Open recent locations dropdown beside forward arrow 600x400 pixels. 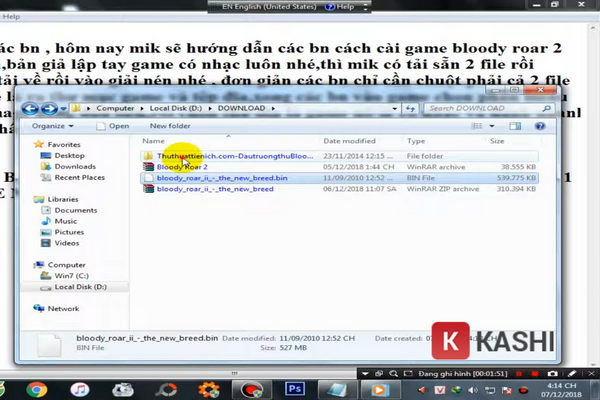[64, 109]
